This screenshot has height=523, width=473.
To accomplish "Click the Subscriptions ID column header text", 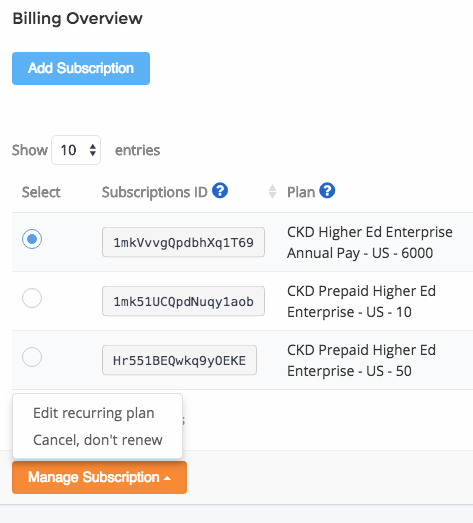I will point(154,192).
